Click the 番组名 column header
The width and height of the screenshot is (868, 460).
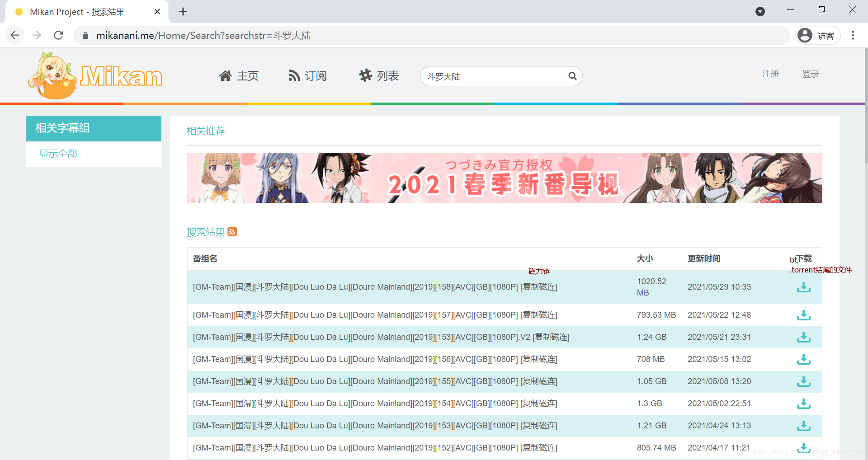(x=205, y=258)
